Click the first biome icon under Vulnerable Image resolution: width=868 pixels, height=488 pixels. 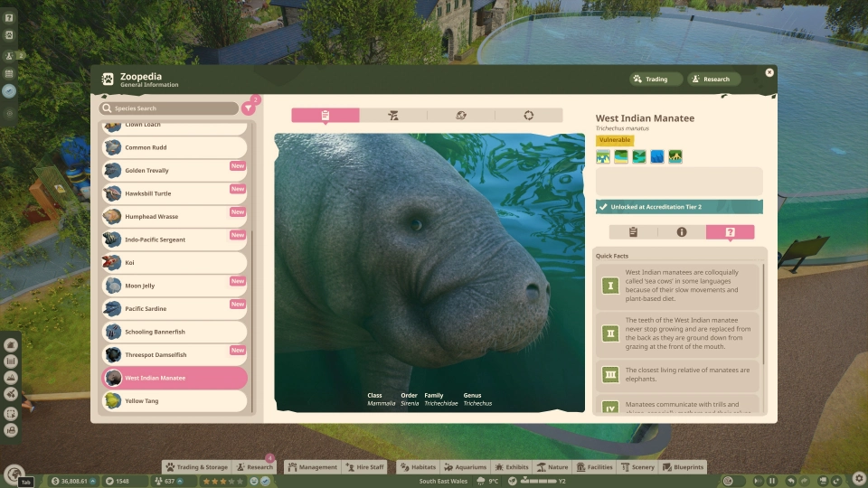(603, 157)
